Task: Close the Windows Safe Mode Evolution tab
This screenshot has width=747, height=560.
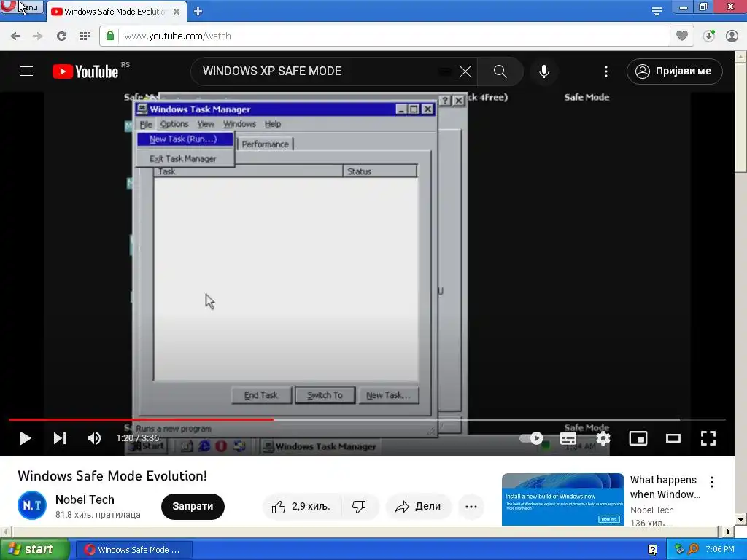Action: [177, 12]
